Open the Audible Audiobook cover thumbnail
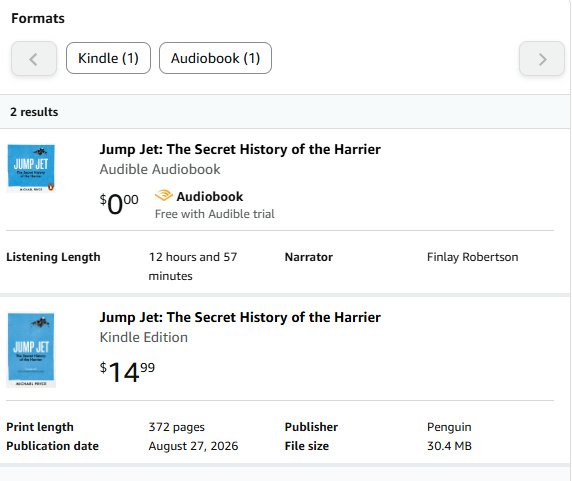 click(x=31, y=168)
